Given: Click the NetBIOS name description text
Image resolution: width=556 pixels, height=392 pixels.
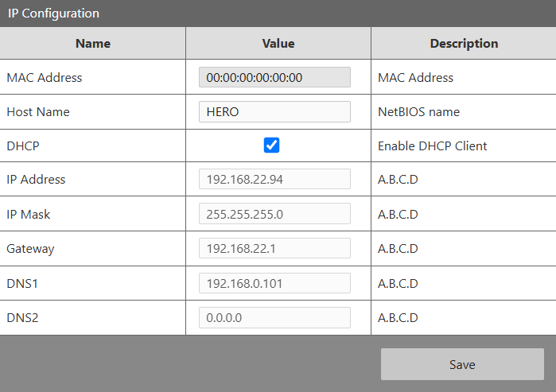Looking at the screenshot, I should 418,112.
